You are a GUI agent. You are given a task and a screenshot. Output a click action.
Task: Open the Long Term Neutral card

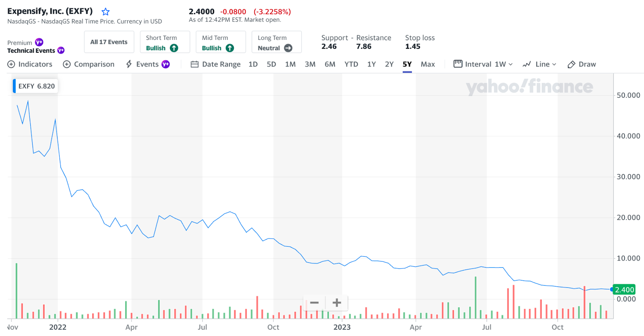click(x=277, y=42)
